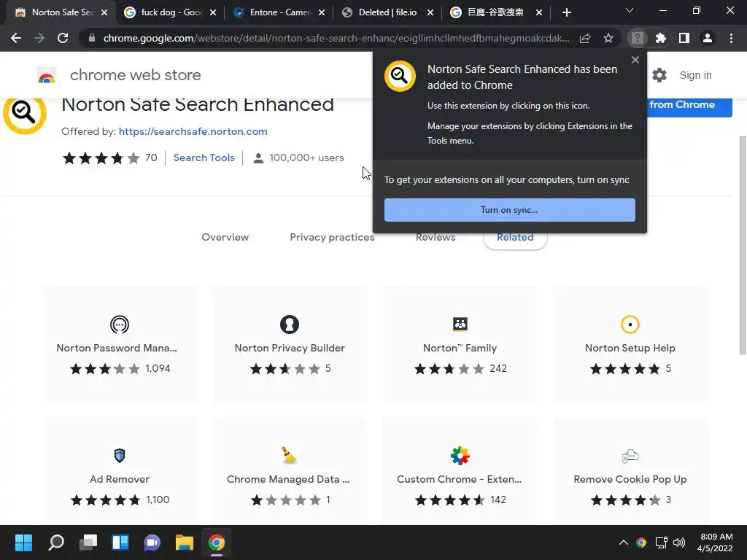The width and height of the screenshot is (747, 560).
Task: Click Remove Cookie Pop Up title
Action: [x=630, y=480]
